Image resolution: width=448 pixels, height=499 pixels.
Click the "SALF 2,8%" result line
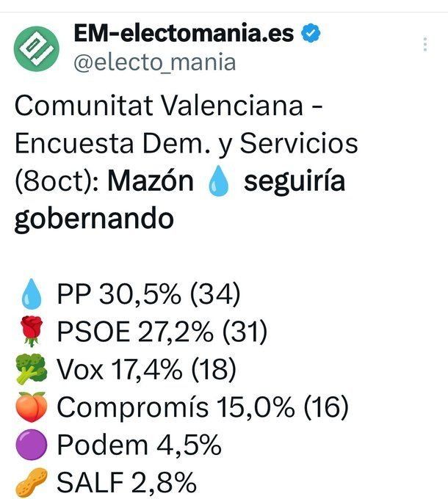pos(126,483)
